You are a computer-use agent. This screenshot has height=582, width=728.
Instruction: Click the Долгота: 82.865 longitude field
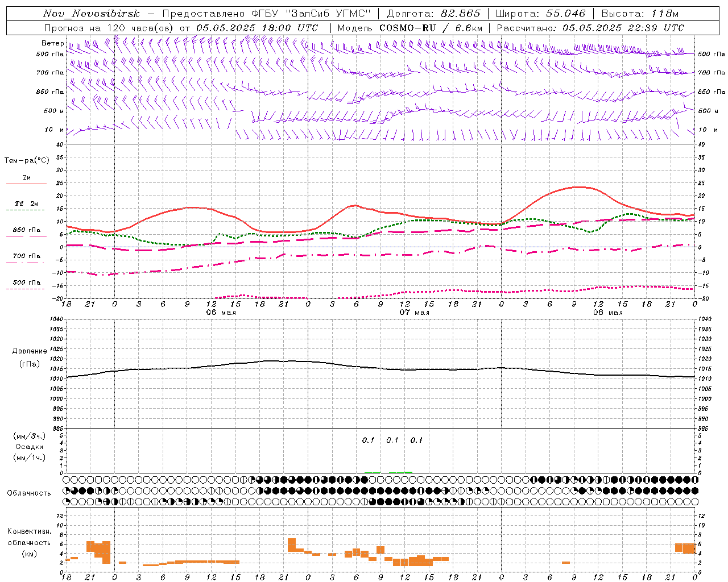click(x=433, y=14)
